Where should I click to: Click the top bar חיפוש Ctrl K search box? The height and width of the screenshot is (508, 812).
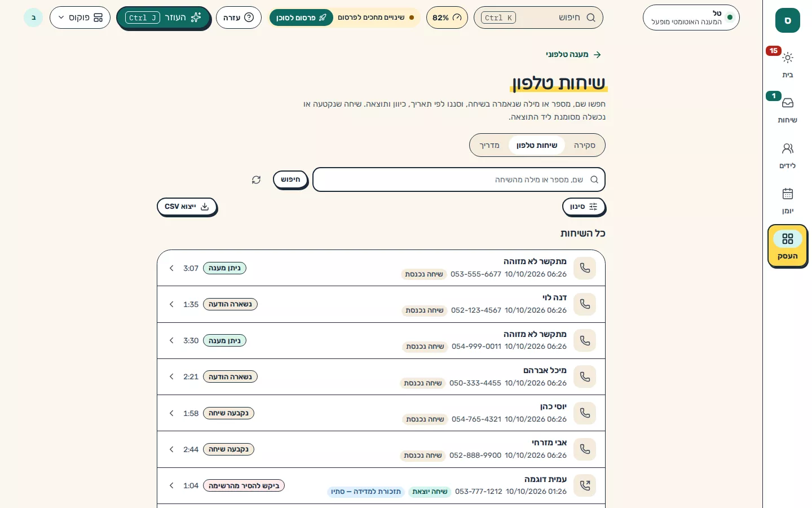point(539,17)
